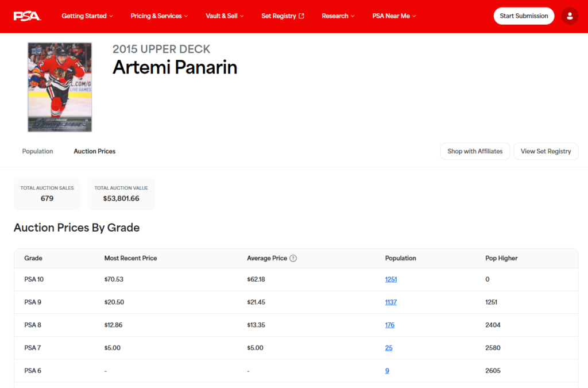The height and width of the screenshot is (388, 588).
Task: Click the Artemi Panarin card thumbnail
Action: click(x=60, y=87)
